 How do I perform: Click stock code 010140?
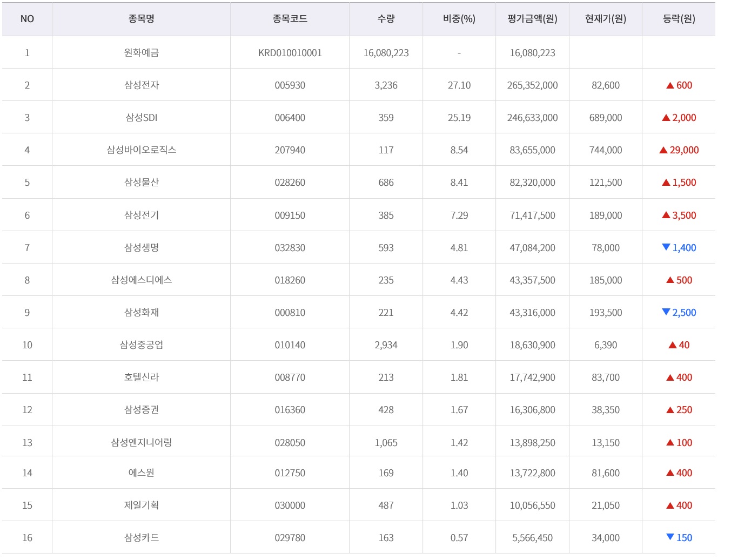click(290, 345)
